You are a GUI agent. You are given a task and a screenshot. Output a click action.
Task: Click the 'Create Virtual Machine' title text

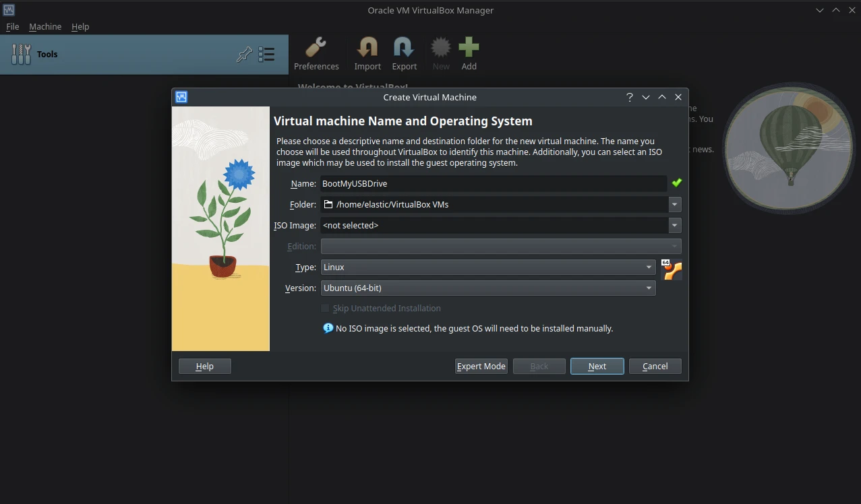(430, 97)
